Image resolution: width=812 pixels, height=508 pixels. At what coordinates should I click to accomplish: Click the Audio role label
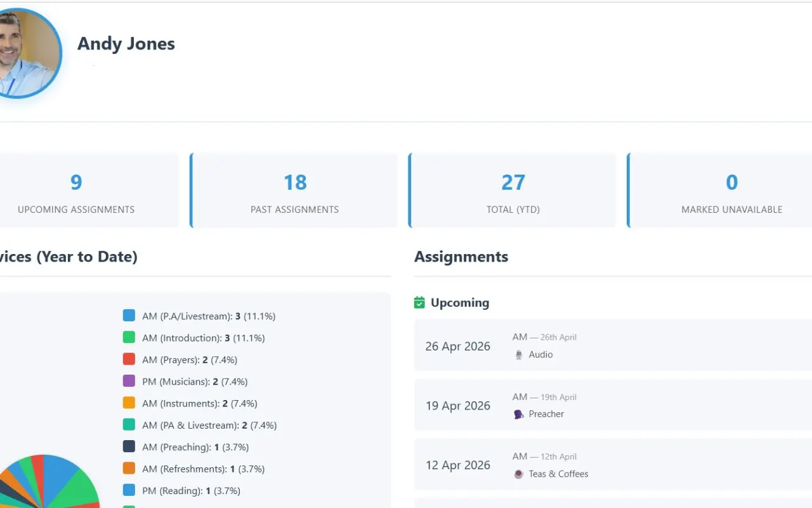[540, 355]
